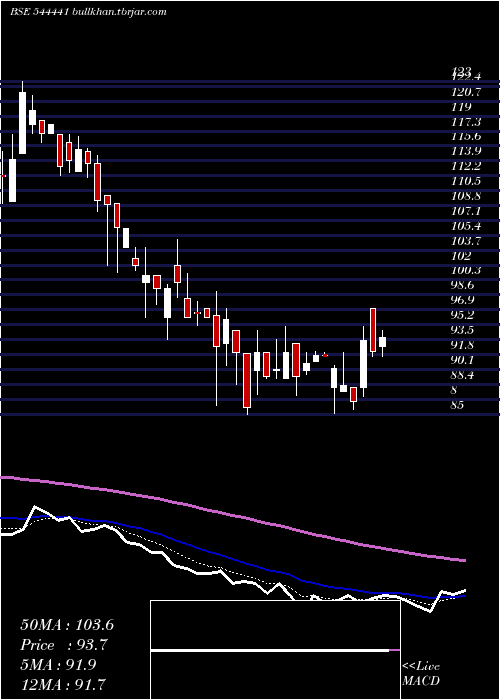Viewport: 500px width, 700px height.
Task: Click the 119 price axis label
Action: coord(461,107)
